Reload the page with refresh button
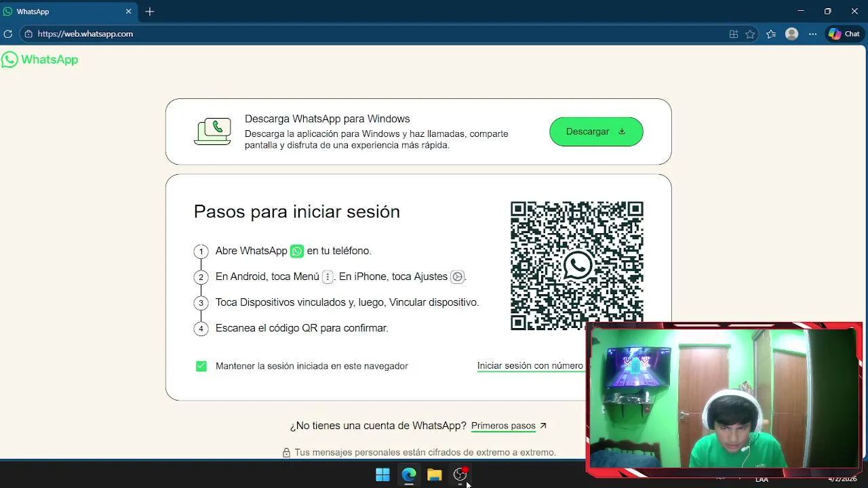This screenshot has height=488, width=868. [x=8, y=34]
